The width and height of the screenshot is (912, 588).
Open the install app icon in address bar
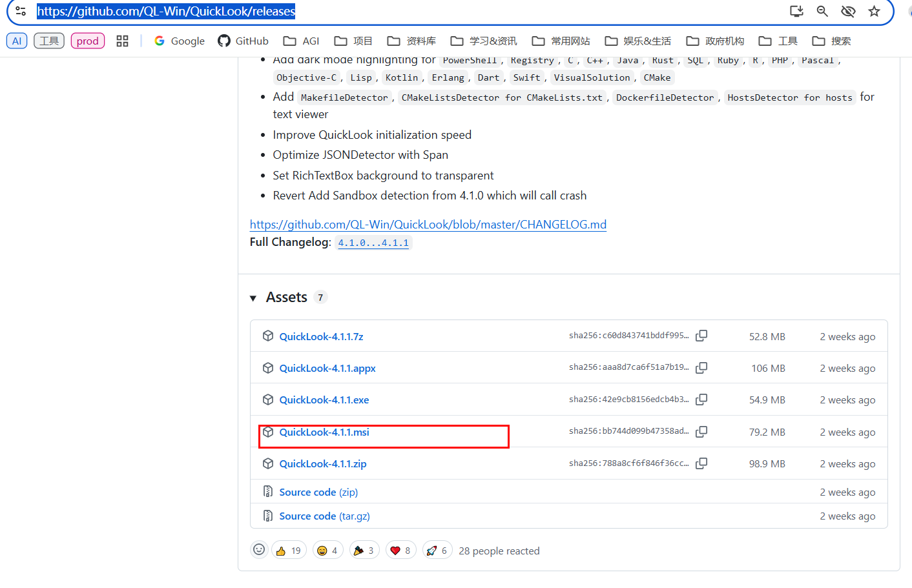point(796,11)
